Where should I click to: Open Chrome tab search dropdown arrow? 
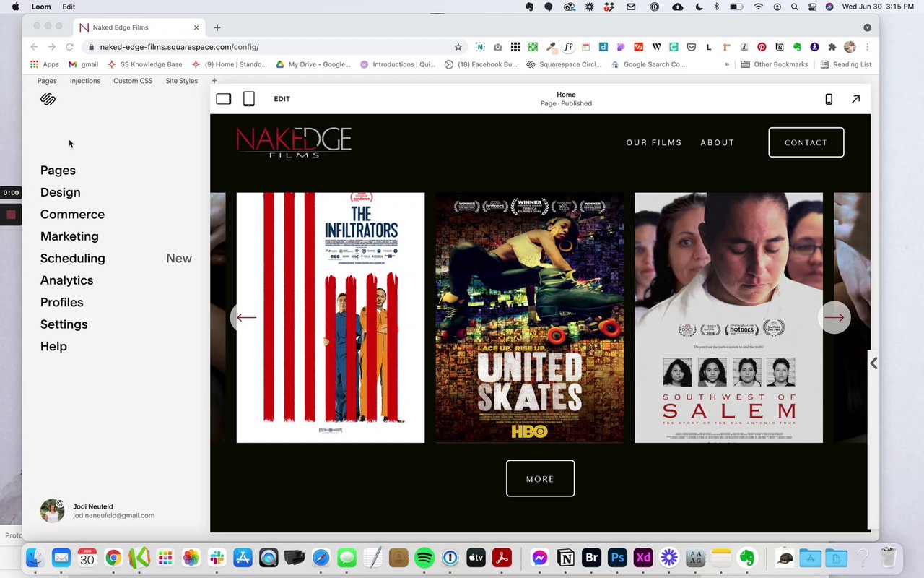coord(867,27)
